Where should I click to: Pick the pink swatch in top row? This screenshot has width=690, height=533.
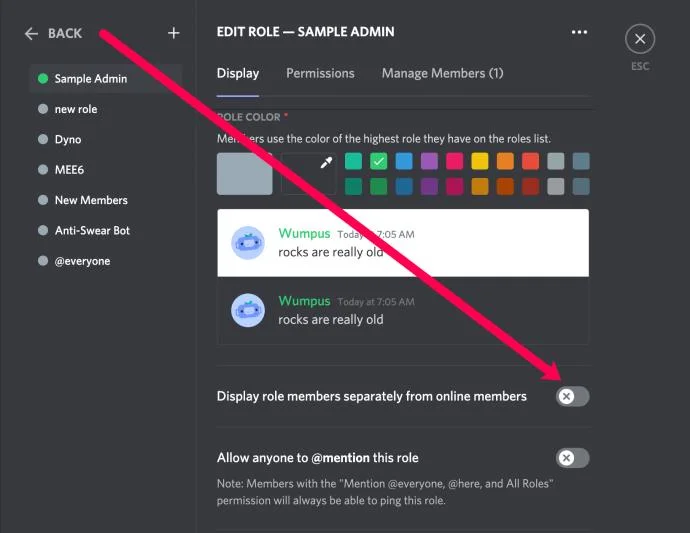[x=455, y=161]
